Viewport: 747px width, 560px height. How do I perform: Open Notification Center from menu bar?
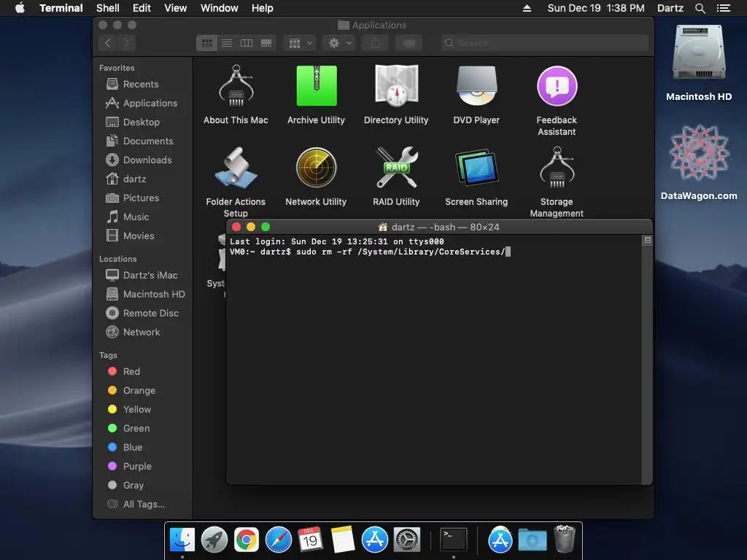pos(724,8)
